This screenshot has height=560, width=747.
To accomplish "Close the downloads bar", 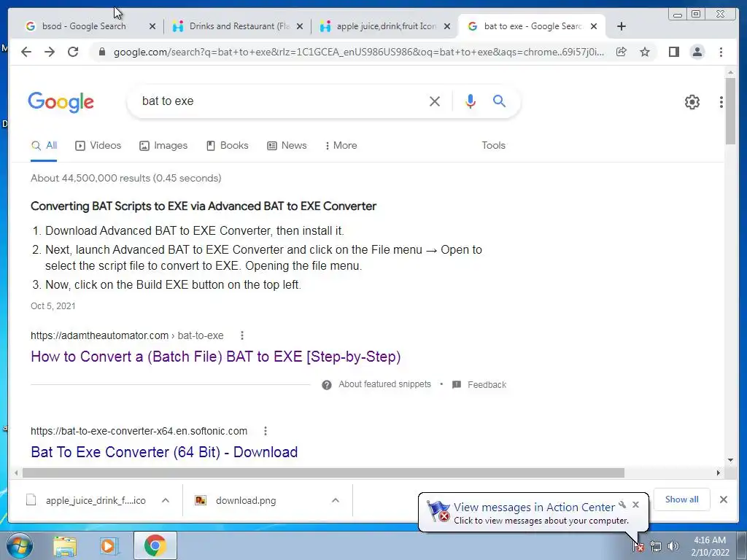I will point(723,499).
